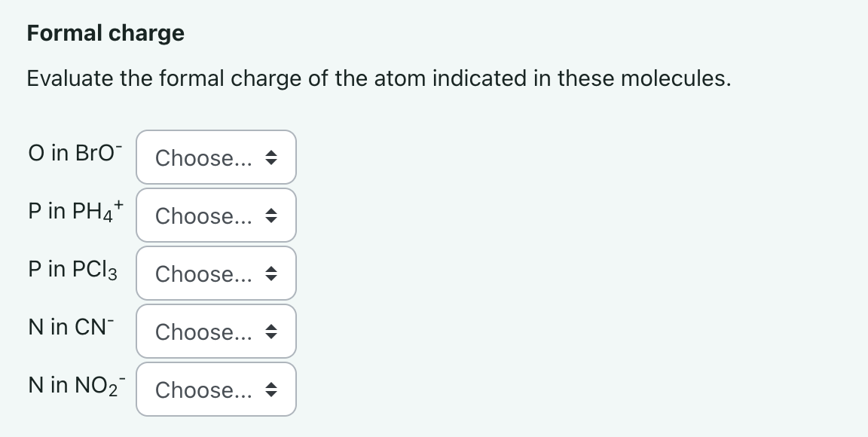Click the label N in CN⁻
868x437 pixels.
tap(69, 327)
